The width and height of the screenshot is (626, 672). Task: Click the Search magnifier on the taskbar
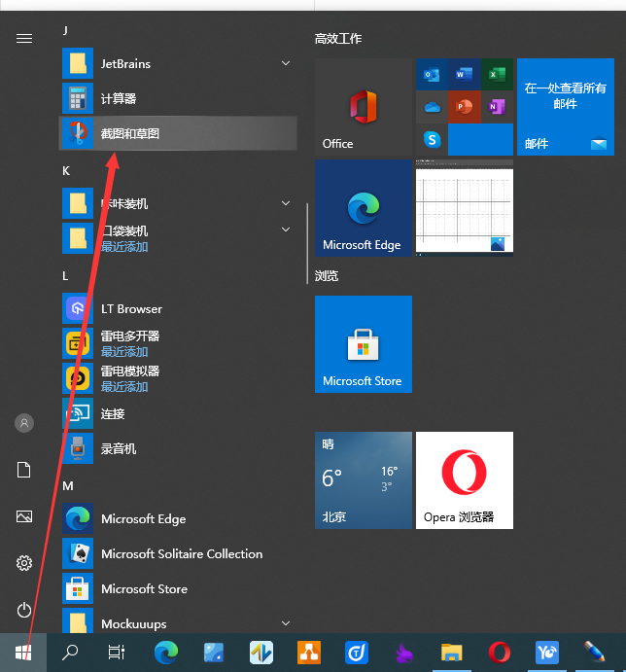[70, 652]
